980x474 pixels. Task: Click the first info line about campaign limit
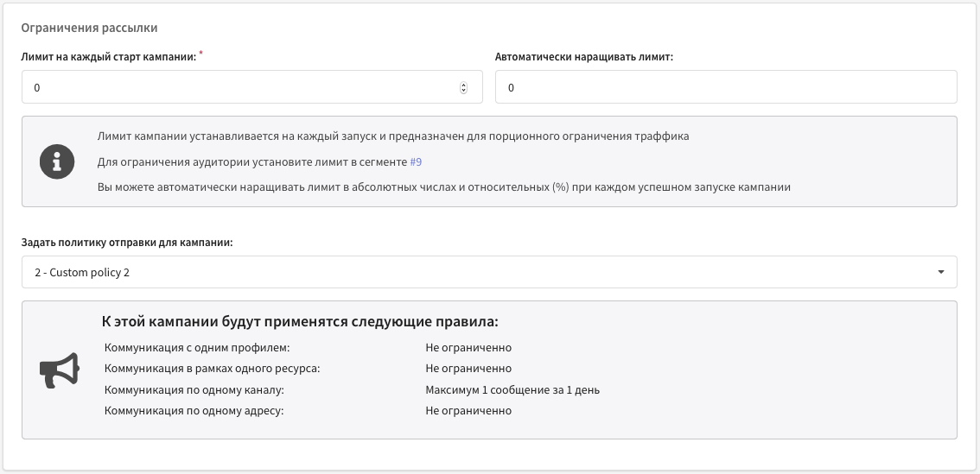click(x=393, y=136)
